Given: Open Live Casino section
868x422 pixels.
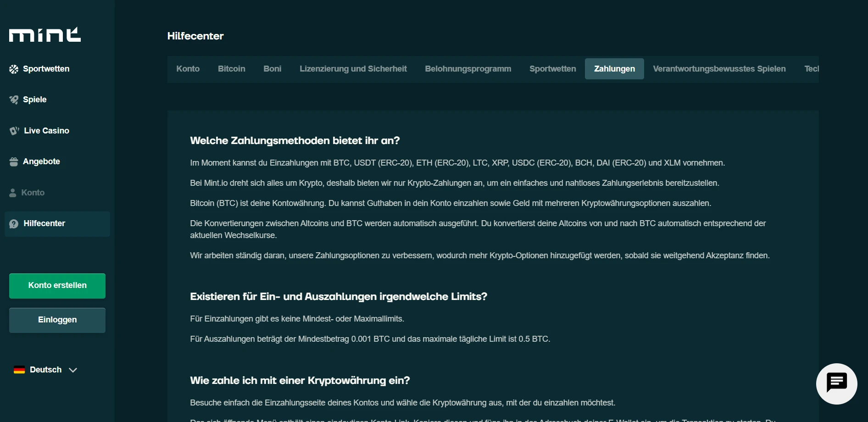Looking at the screenshot, I should (46, 131).
